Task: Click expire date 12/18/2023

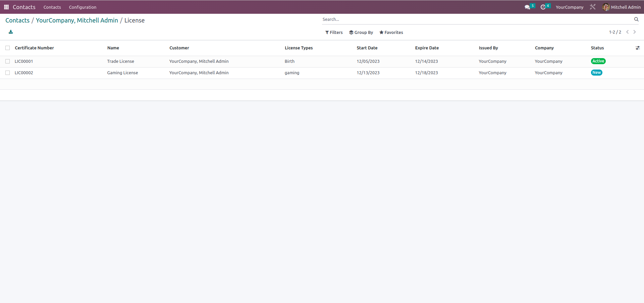Action: point(427,73)
